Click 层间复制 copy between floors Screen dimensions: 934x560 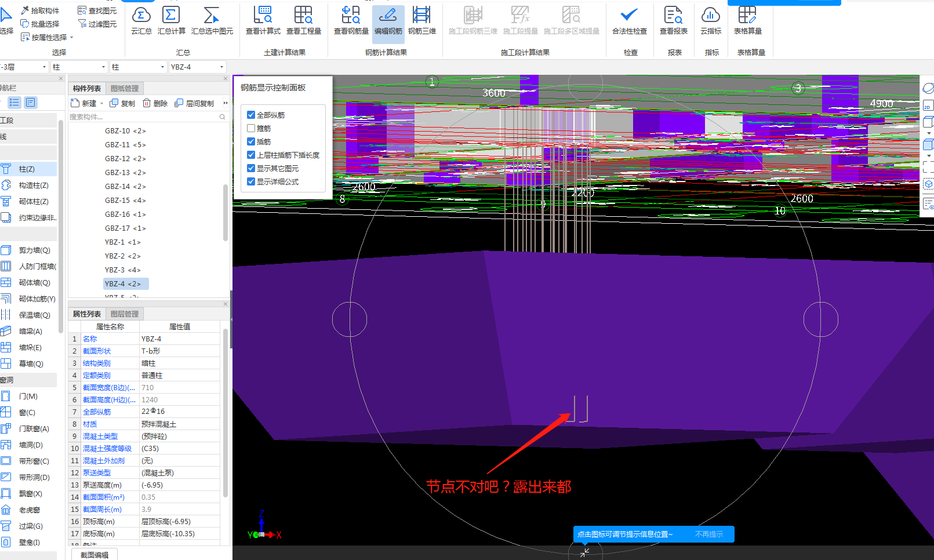[x=194, y=103]
